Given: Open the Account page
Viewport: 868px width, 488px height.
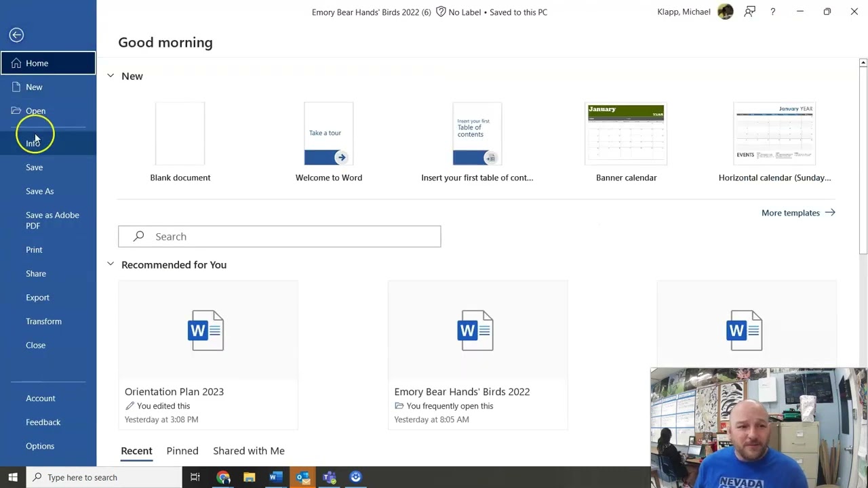Looking at the screenshot, I should [48, 399].
